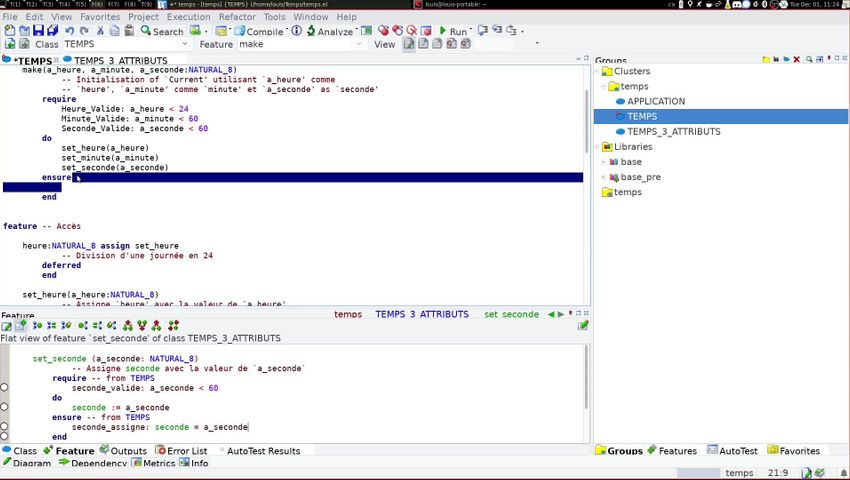This screenshot has height=480, width=850.
Task: Select the third View format icon
Action: pos(437,44)
